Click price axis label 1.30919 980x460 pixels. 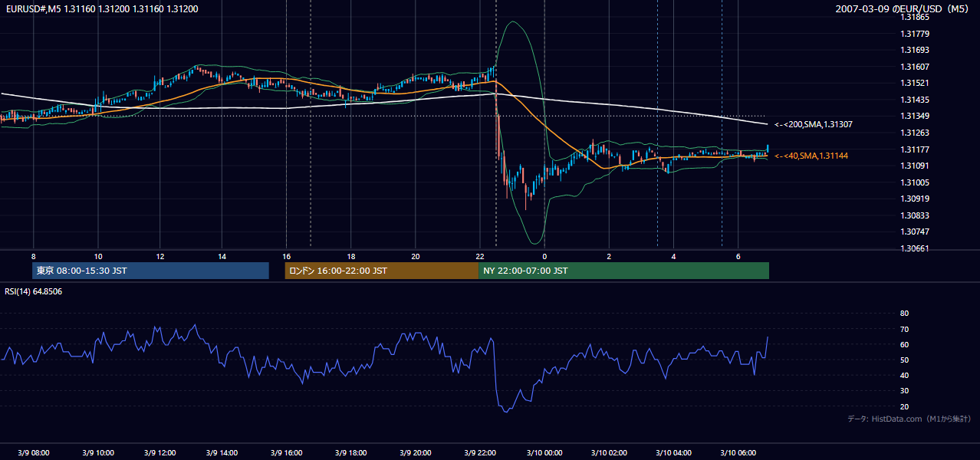coord(914,199)
